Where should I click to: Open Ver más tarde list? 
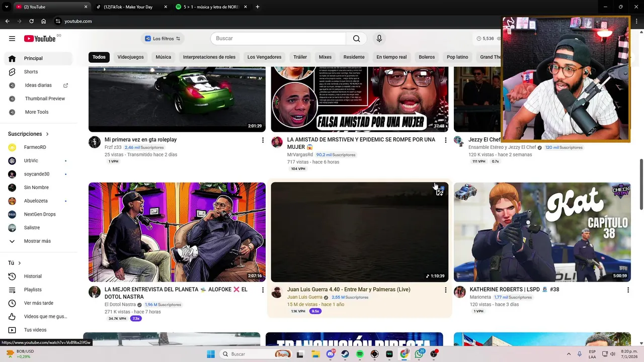coord(38,303)
